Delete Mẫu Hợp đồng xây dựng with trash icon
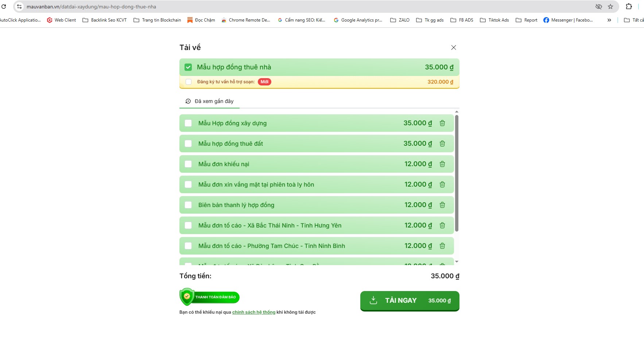This screenshot has height=344, width=644. click(x=442, y=123)
